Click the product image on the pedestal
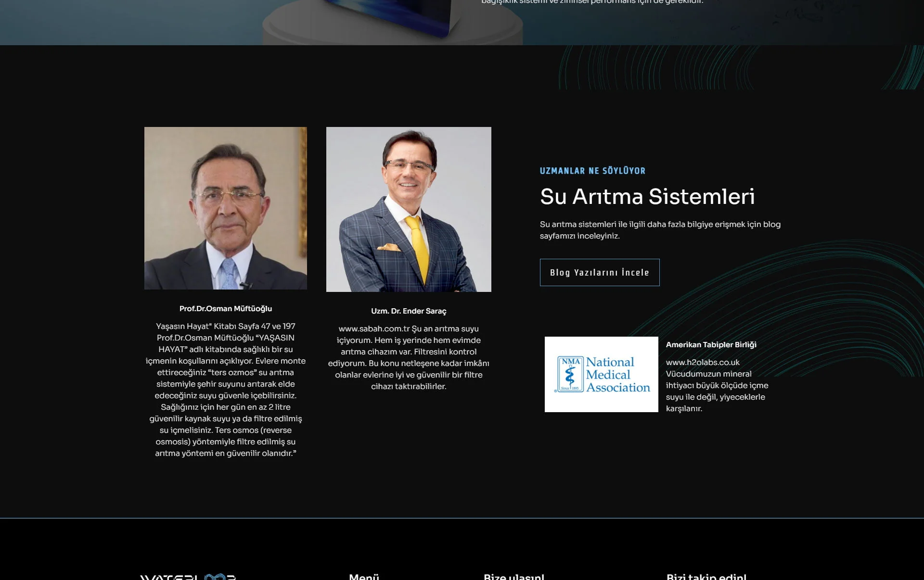 (x=395, y=14)
